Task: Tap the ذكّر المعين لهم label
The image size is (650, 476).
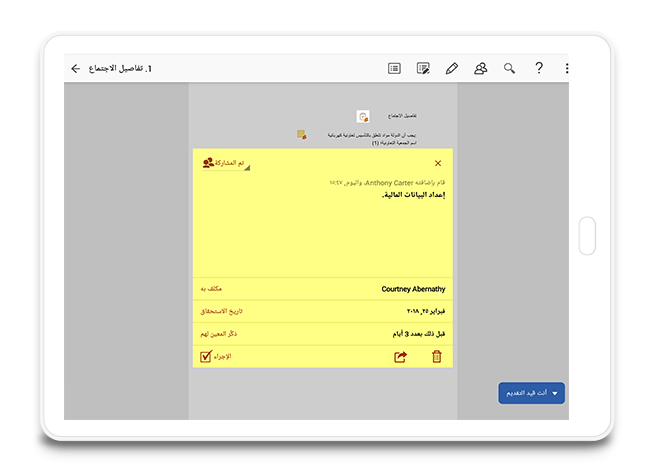Action: click(x=218, y=334)
